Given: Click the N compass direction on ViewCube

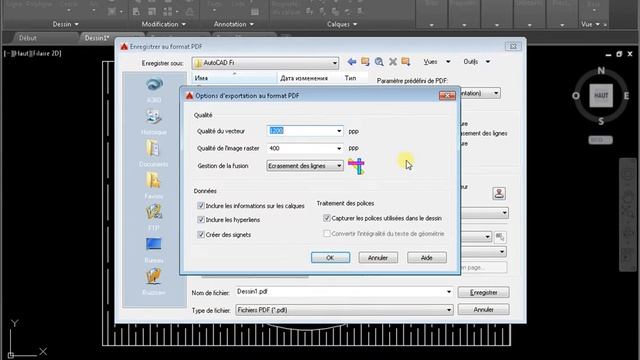Looking at the screenshot, I should click(601, 71).
